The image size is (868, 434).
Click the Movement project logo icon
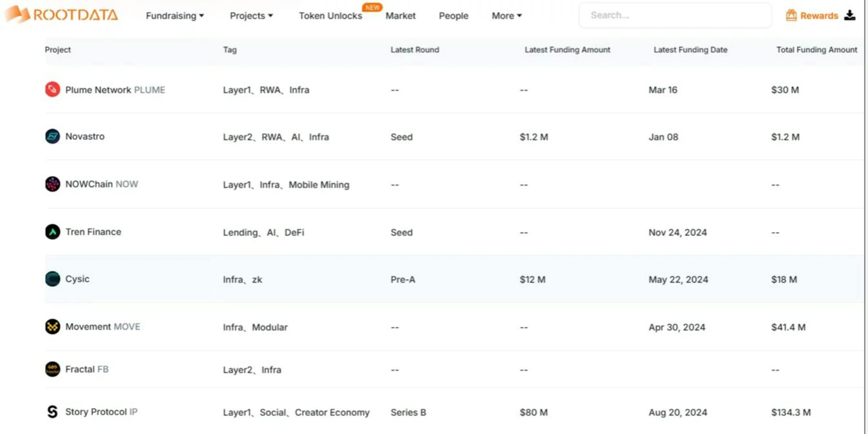53,327
